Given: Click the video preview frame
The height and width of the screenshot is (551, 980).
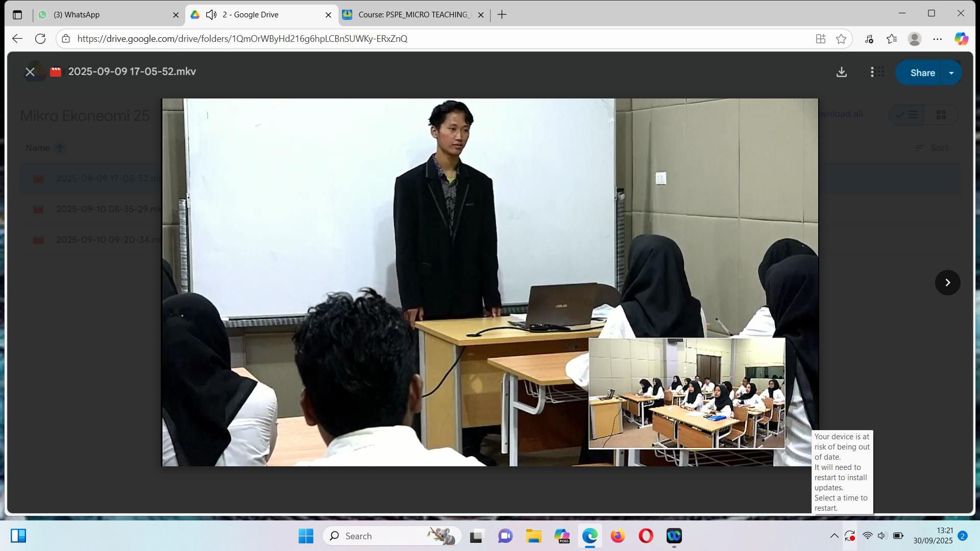Looking at the screenshot, I should click(489, 282).
